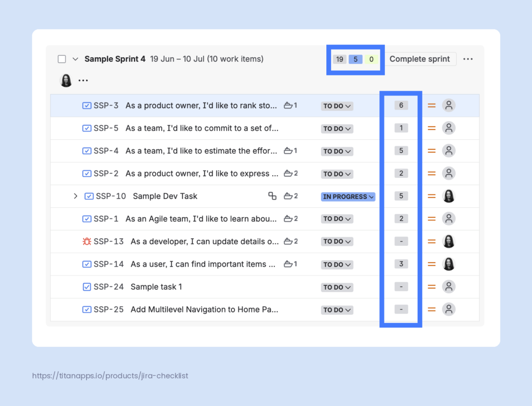Open the SSP-2 status TO DO dropdown
532x406 pixels.
click(337, 174)
